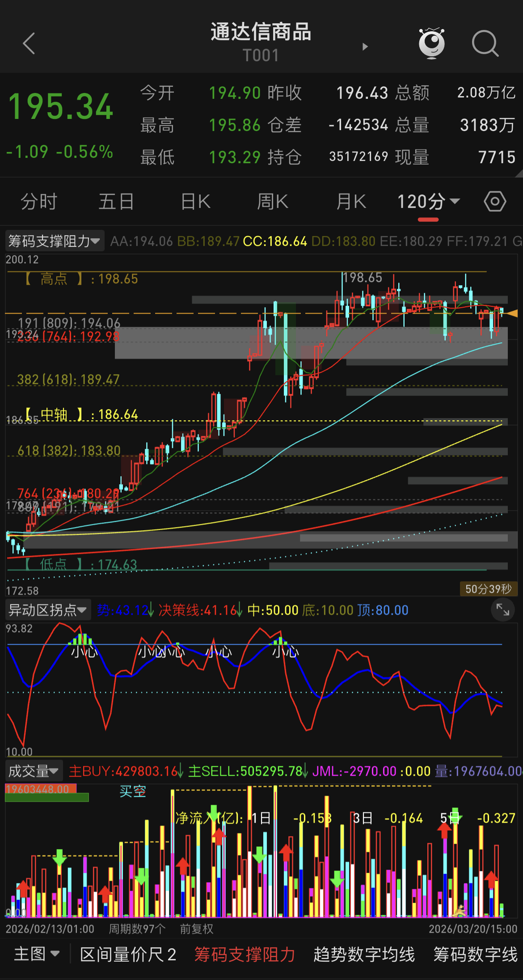Tap the 总额 value 2.08万亿
Viewport: 523px width, 980px height.
(486, 93)
